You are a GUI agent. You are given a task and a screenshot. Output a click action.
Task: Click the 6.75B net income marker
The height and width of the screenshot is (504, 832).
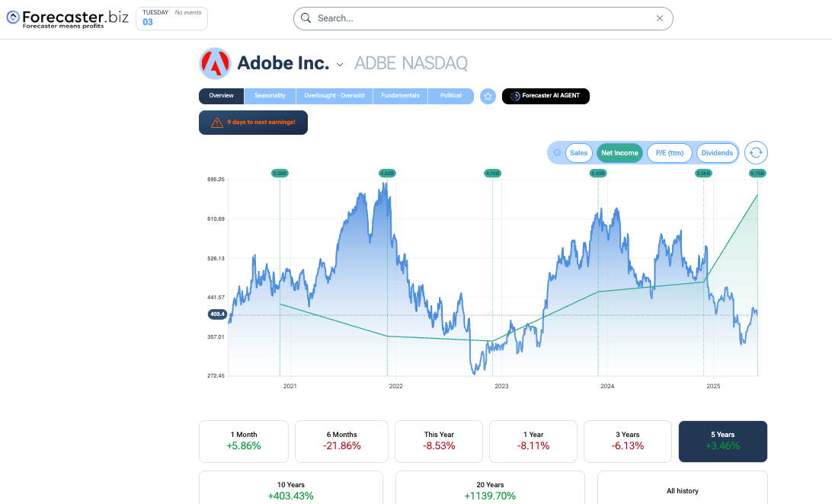(x=757, y=174)
